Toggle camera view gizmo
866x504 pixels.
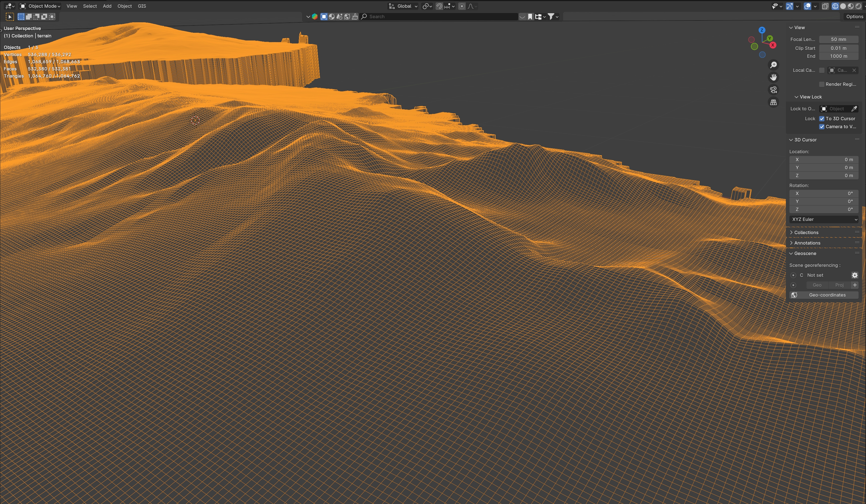coord(773,90)
